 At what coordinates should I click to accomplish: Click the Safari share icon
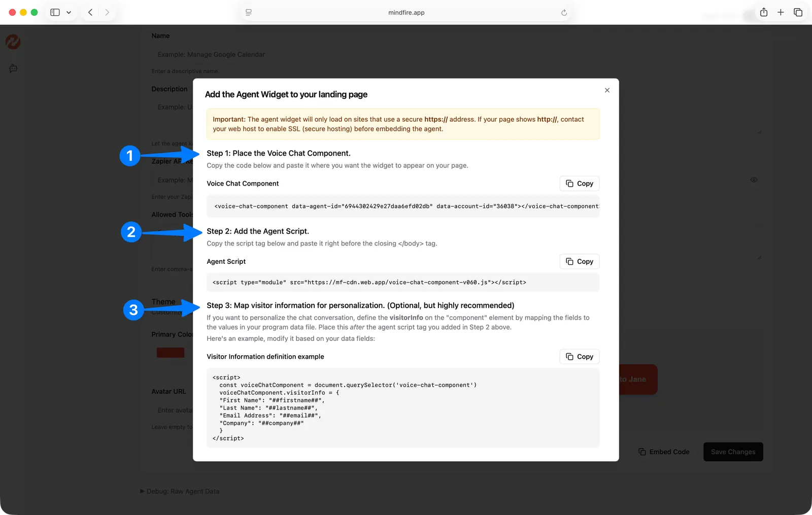point(763,12)
